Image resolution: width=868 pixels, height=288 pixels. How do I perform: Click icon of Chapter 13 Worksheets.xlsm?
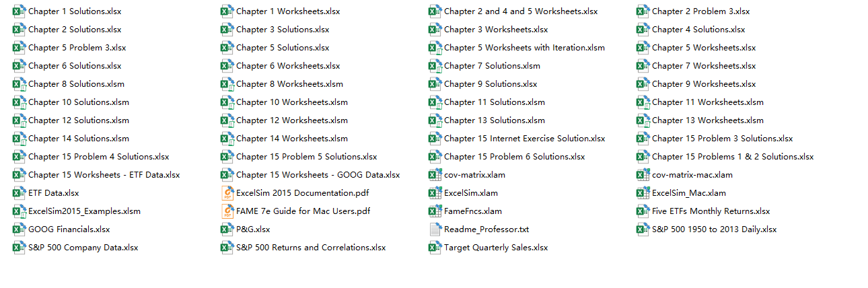tap(643, 120)
